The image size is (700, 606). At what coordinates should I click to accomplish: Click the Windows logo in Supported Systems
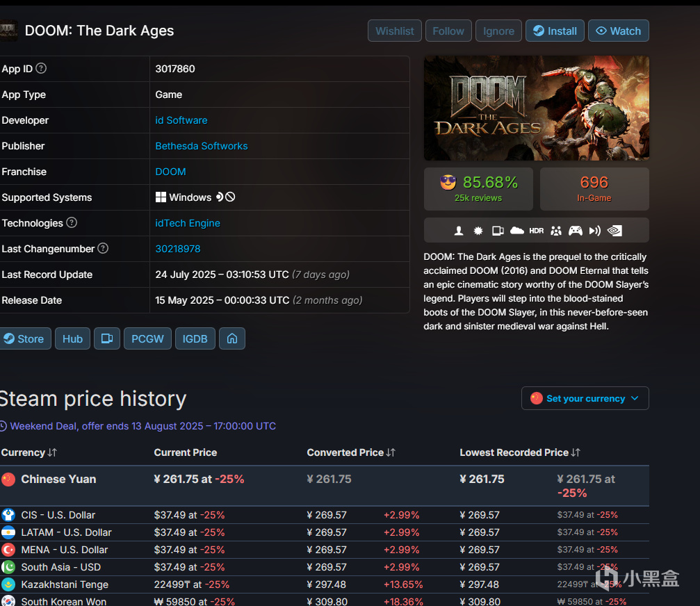(x=161, y=197)
